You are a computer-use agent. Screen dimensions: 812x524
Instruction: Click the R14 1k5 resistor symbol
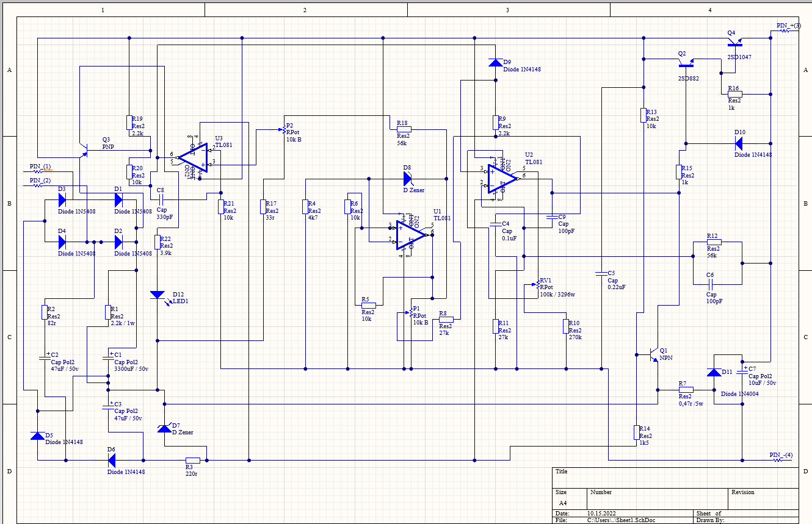click(x=636, y=432)
